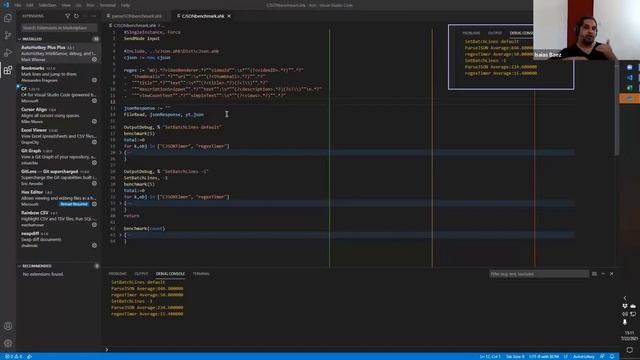The image size is (640, 360).
Task: Click the refresh extensions icon
Action: click(x=76, y=16)
